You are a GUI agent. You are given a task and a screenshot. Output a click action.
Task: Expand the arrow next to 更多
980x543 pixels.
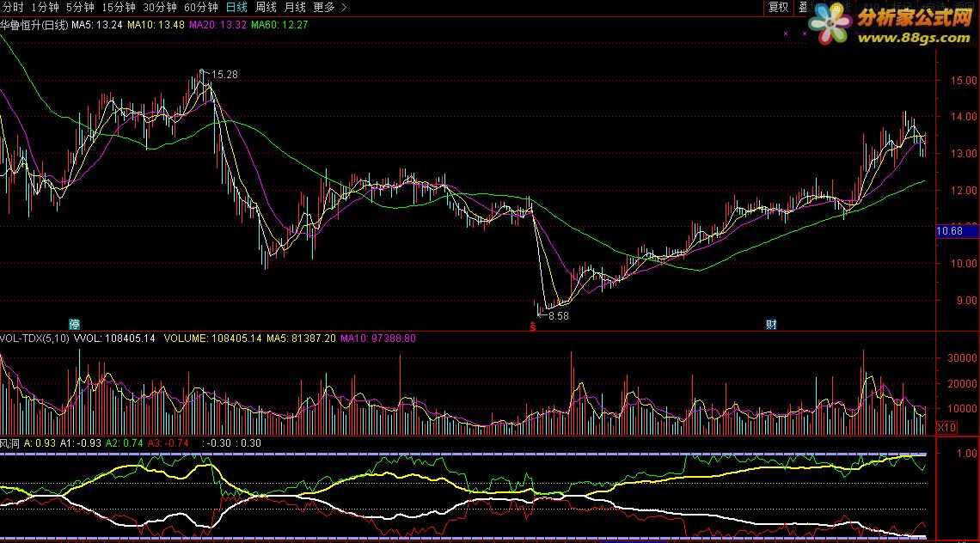pyautogui.click(x=344, y=8)
